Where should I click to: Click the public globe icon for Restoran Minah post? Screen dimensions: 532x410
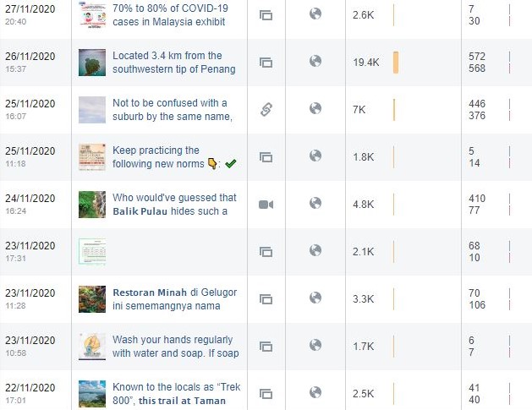315,298
